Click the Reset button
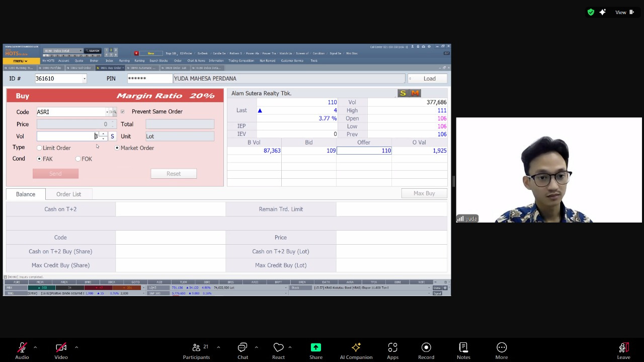The width and height of the screenshot is (644, 362). coord(174,174)
